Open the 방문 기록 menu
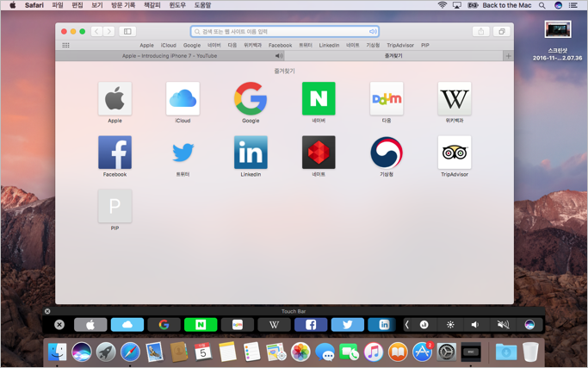The height and width of the screenshot is (368, 588). point(123,5)
